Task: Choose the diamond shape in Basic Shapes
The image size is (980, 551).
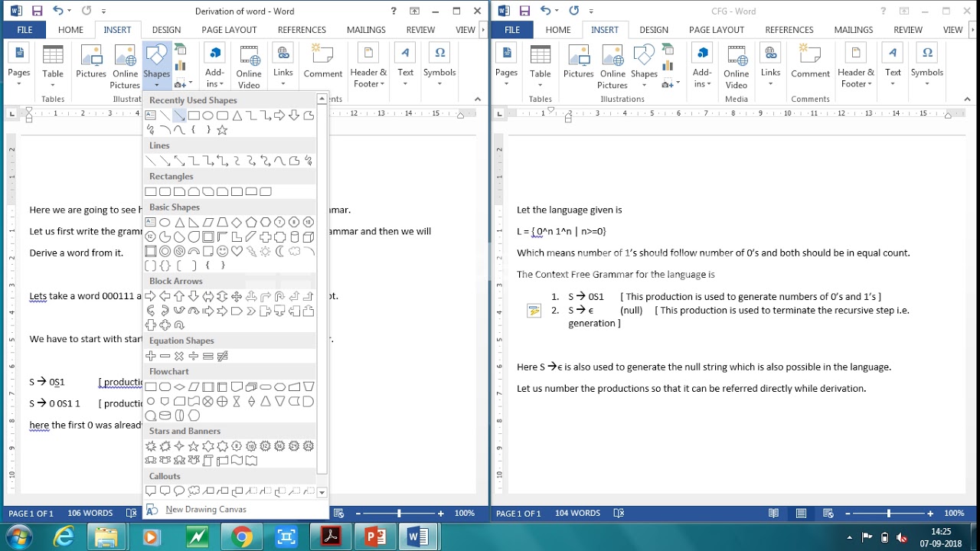Action: tap(237, 223)
